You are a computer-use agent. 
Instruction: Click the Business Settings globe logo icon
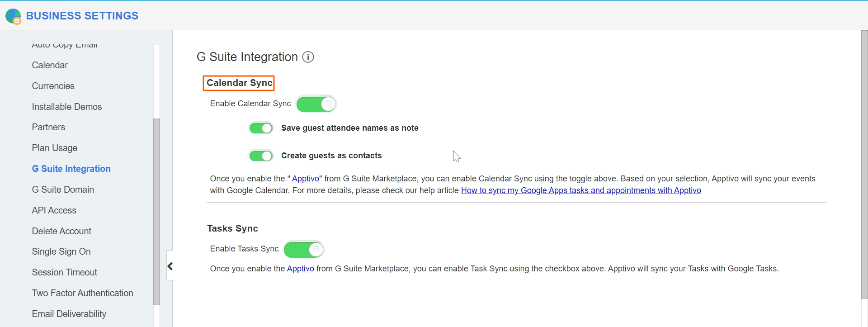(x=13, y=16)
